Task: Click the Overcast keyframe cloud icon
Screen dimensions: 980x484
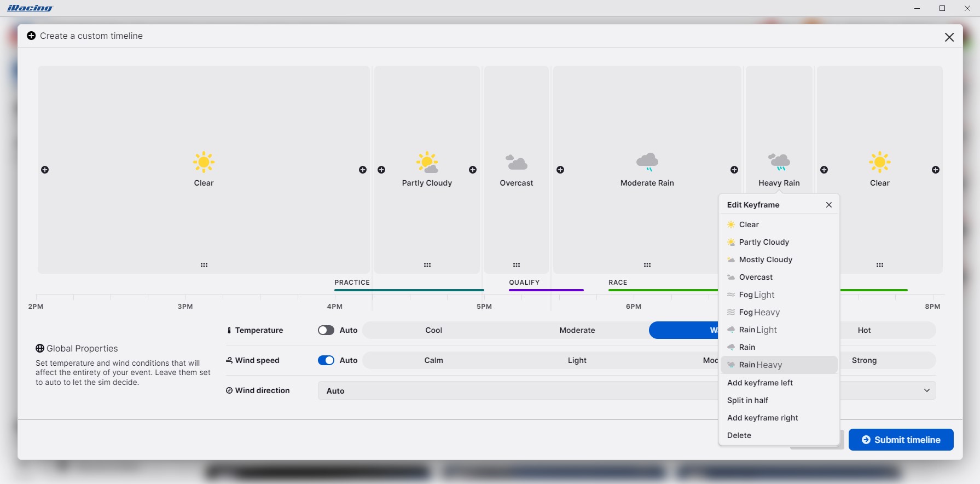Action: click(x=516, y=163)
